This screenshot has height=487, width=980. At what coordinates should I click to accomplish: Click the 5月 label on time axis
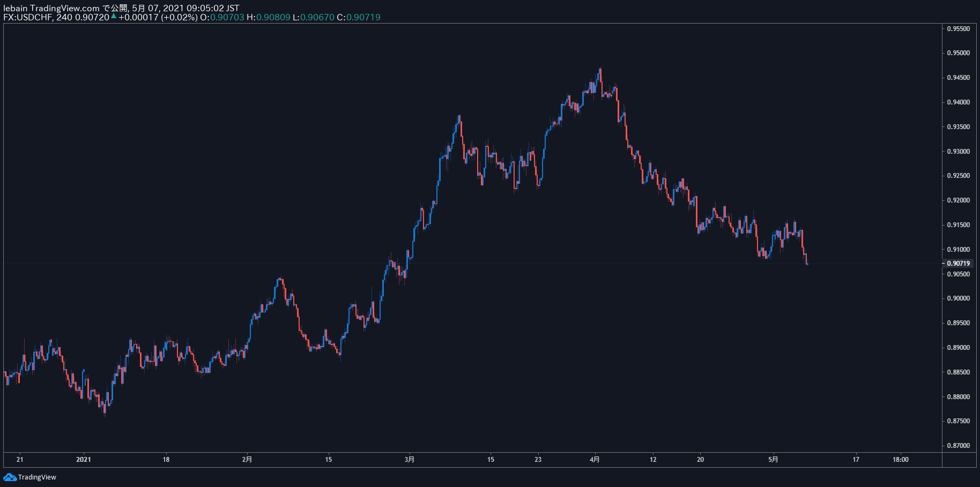pyautogui.click(x=773, y=459)
